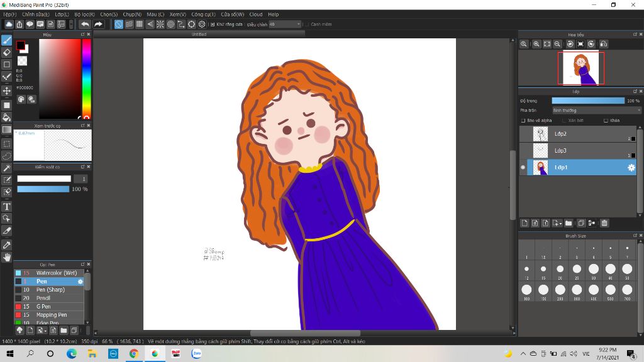
Task: Enable the concentric circle snap guide
Action: coord(170,25)
